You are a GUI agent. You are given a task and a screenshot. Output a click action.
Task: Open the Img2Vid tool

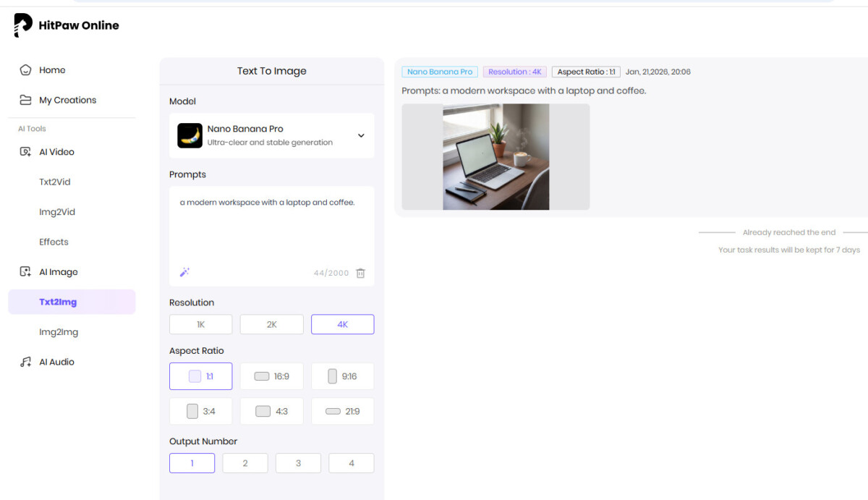pyautogui.click(x=57, y=212)
